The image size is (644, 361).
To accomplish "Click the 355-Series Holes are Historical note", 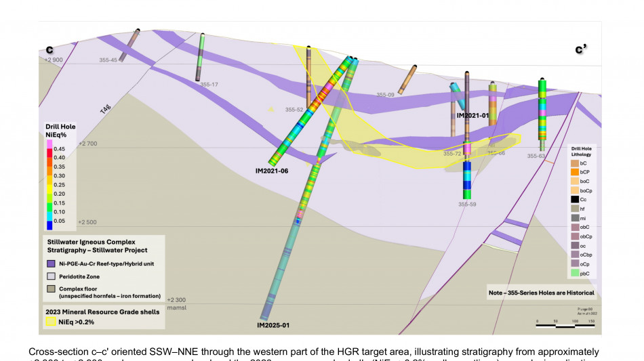I will coord(541,293).
